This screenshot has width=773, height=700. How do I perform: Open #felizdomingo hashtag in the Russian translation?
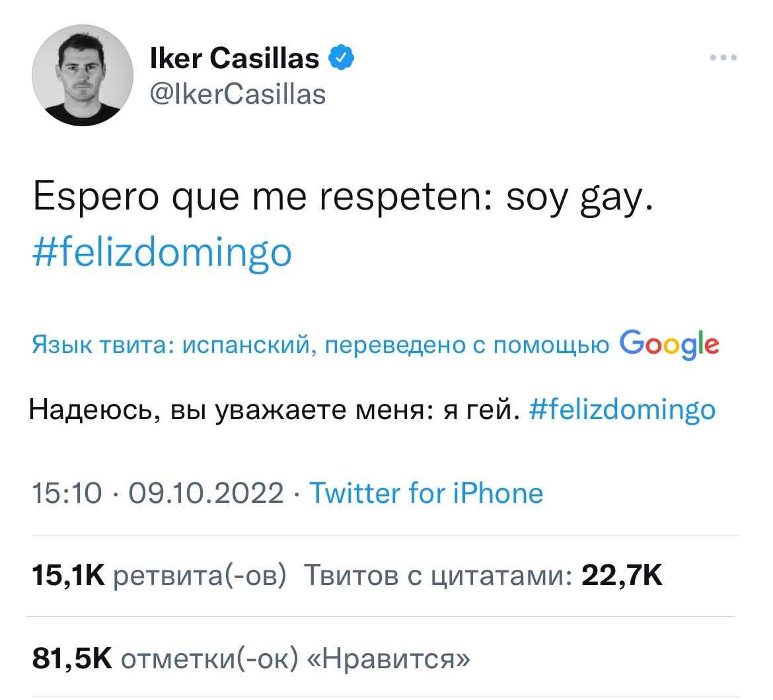(x=622, y=410)
